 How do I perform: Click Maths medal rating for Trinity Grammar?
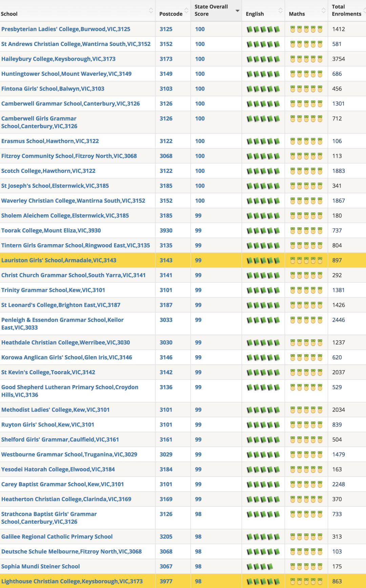(x=306, y=290)
